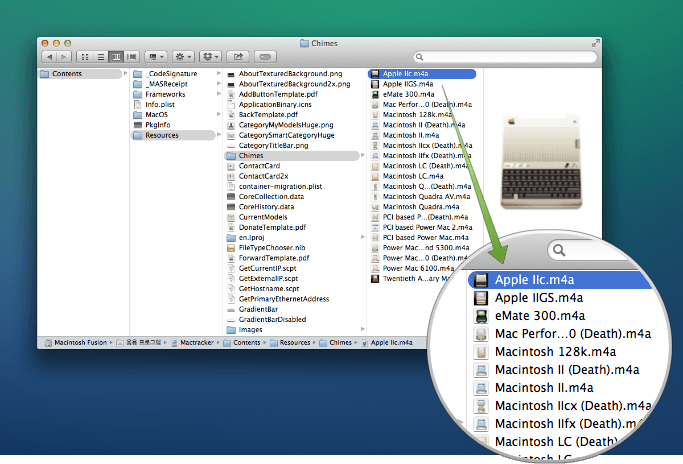
Task: Open the Dropbox toolbar dropdown
Action: (x=211, y=57)
